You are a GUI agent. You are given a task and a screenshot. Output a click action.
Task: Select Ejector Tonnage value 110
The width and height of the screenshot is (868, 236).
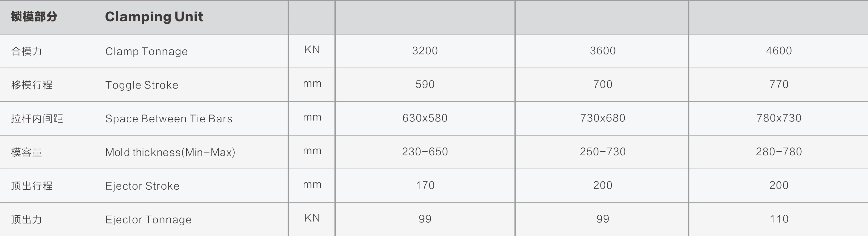pos(778,219)
